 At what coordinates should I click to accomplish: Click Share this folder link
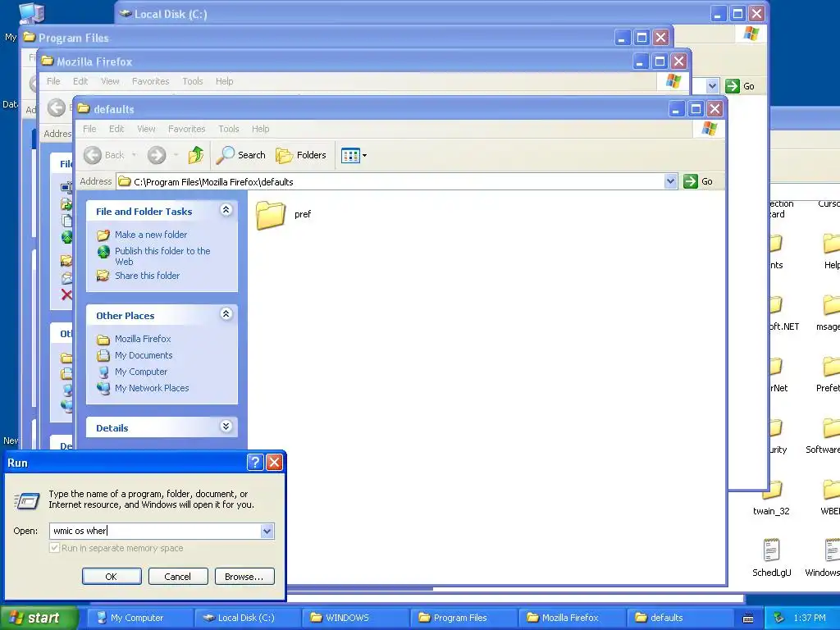pyautogui.click(x=148, y=276)
